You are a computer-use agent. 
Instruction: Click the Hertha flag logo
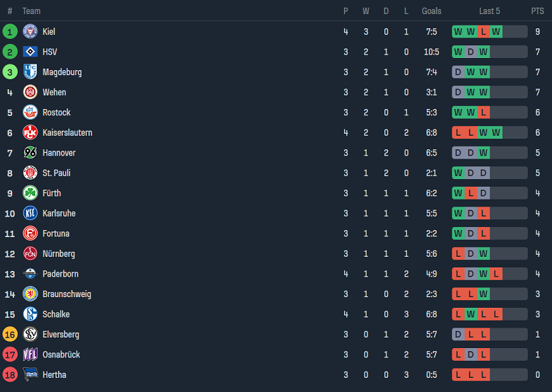point(30,374)
